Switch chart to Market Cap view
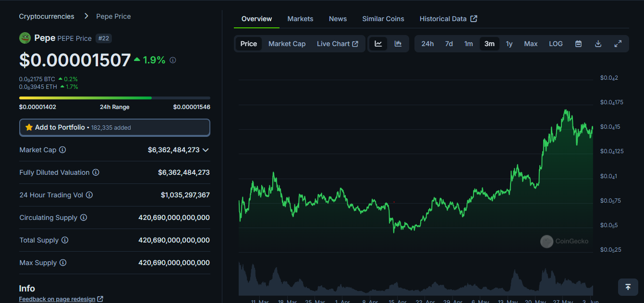The image size is (644, 303). pyautogui.click(x=287, y=43)
